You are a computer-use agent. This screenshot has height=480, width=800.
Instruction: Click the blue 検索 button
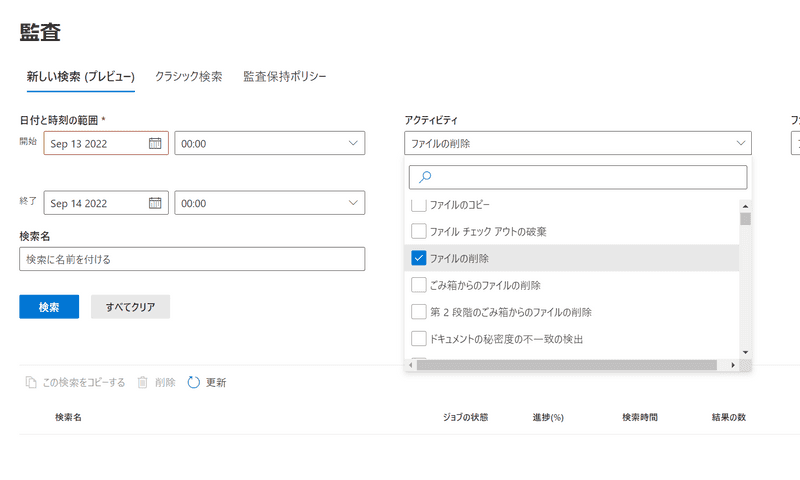click(x=49, y=307)
